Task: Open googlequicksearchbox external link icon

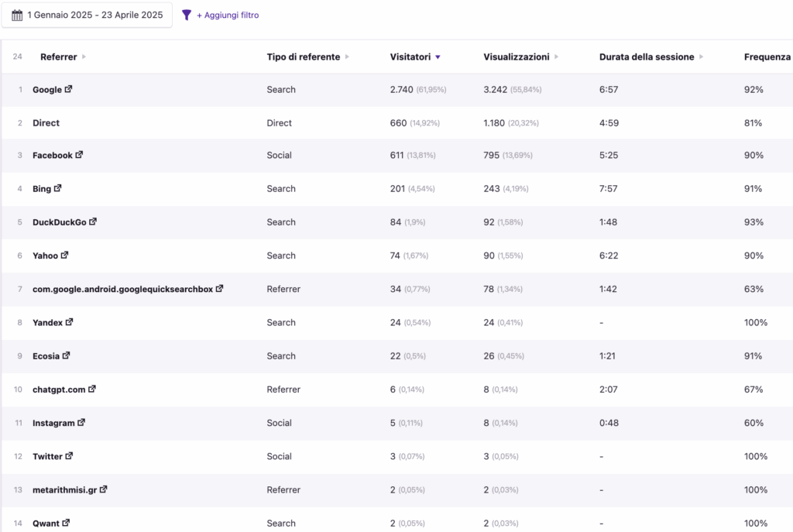Action: point(219,288)
